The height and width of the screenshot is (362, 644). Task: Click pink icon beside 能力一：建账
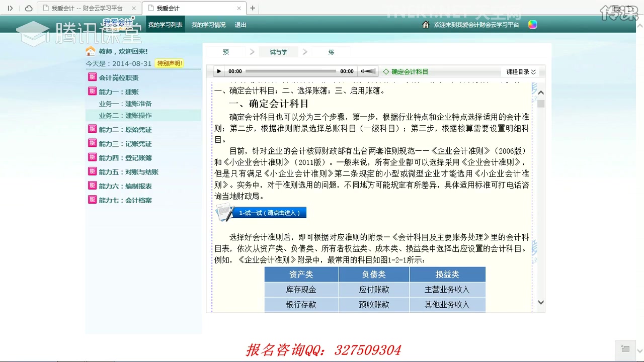[x=92, y=91]
